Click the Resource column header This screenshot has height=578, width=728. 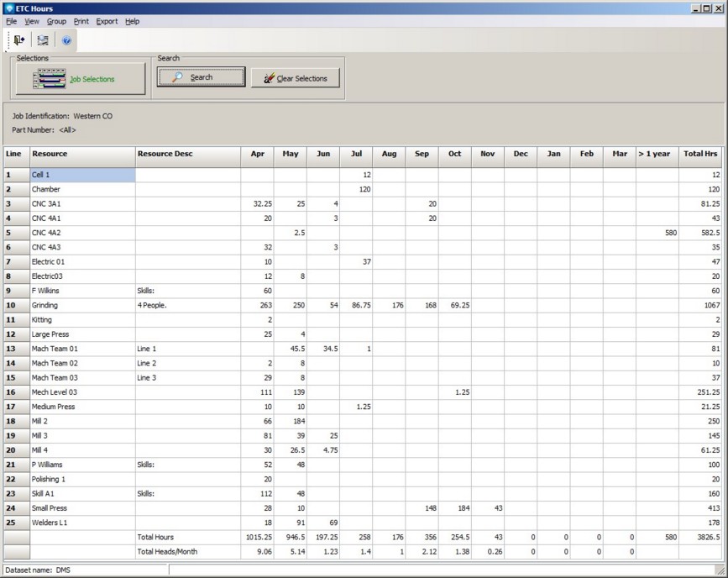[x=82, y=154]
